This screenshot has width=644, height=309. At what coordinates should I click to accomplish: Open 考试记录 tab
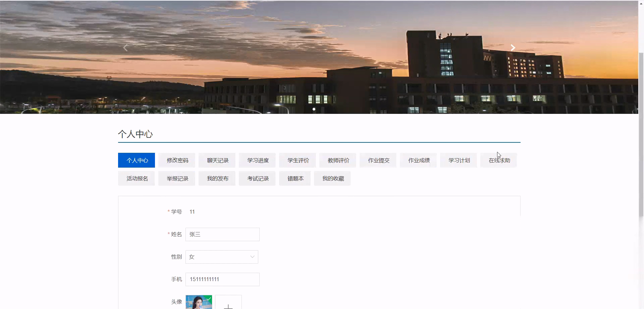(x=257, y=178)
